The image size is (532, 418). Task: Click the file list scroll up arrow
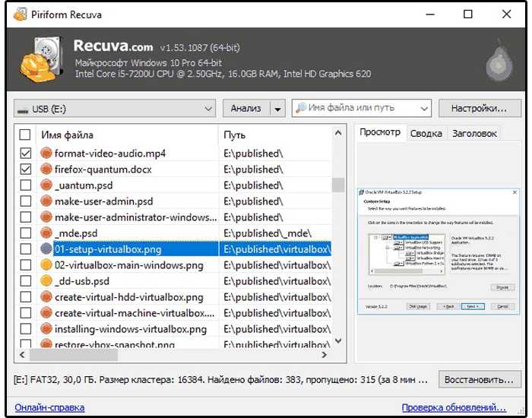338,133
